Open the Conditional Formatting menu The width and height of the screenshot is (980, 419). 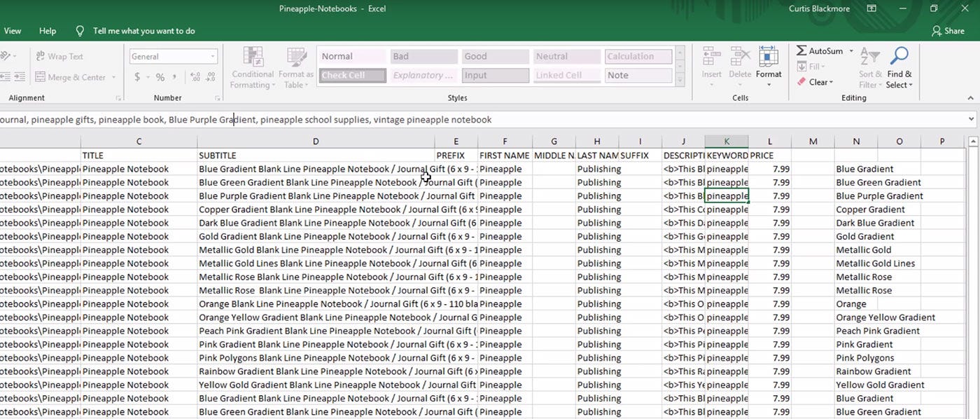coord(253,68)
